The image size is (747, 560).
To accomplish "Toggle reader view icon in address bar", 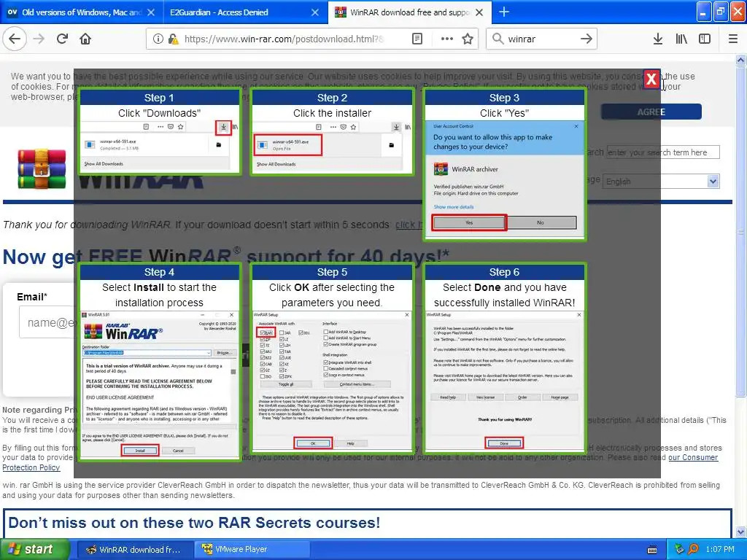I will 417,39.
